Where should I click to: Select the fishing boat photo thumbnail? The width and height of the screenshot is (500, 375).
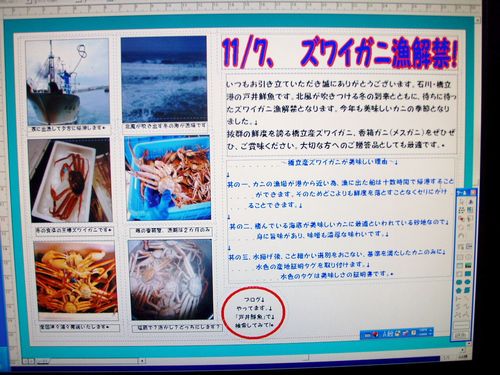point(68,82)
